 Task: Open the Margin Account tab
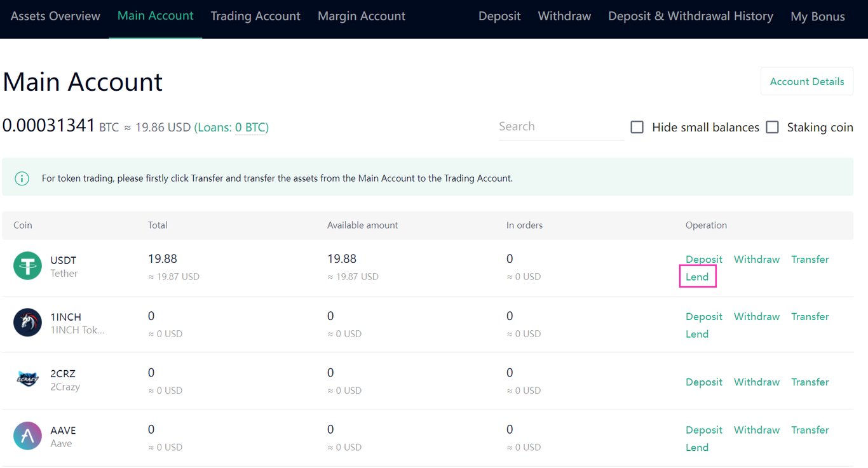tap(361, 16)
